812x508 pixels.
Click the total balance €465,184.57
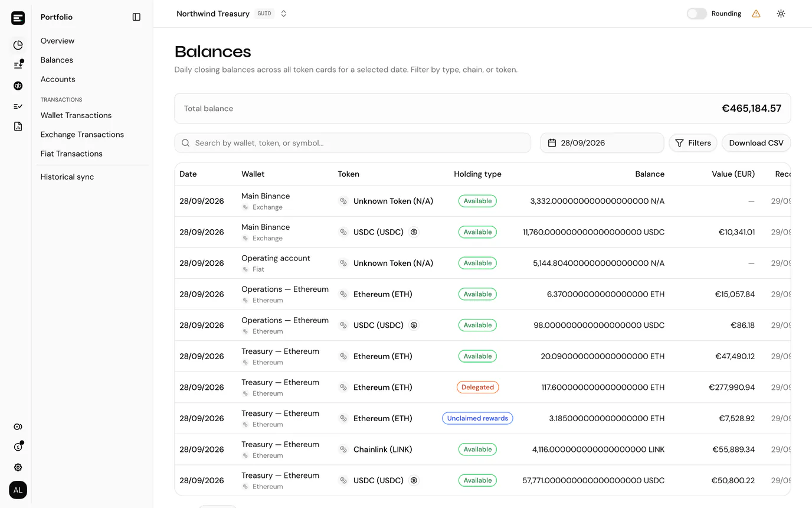tap(751, 109)
